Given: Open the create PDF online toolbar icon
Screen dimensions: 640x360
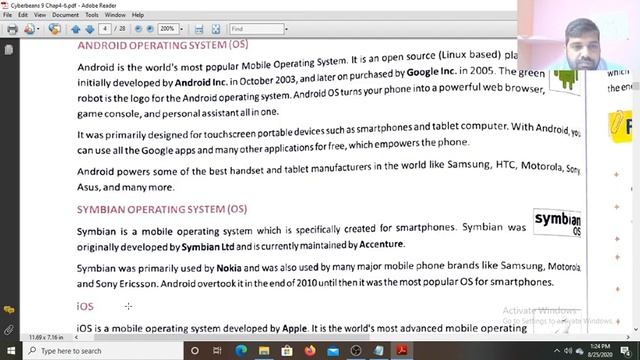Looking at the screenshot, I should tap(29, 29).
